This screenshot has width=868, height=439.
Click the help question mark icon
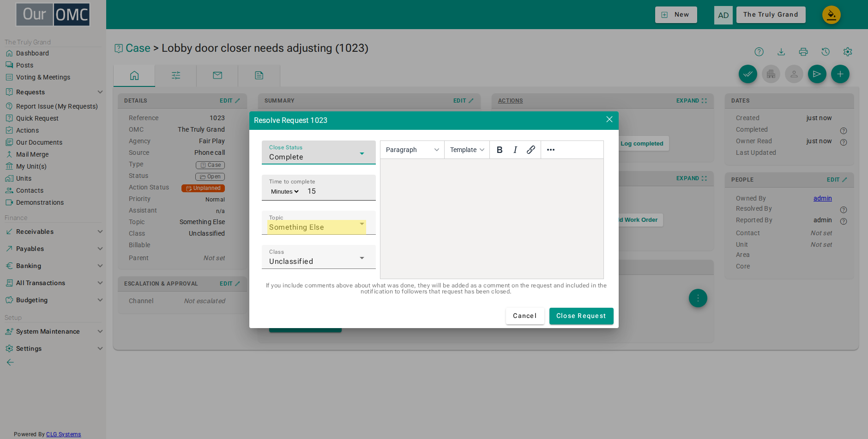pyautogui.click(x=759, y=52)
